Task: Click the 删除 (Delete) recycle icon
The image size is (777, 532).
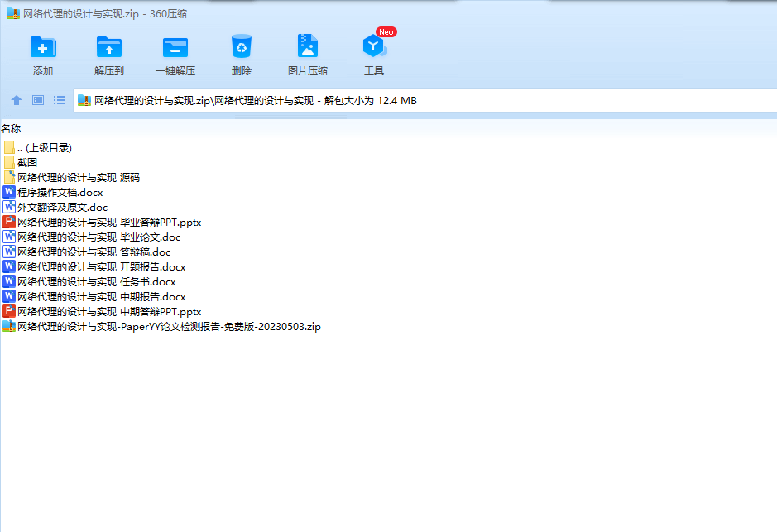Action: 242,46
